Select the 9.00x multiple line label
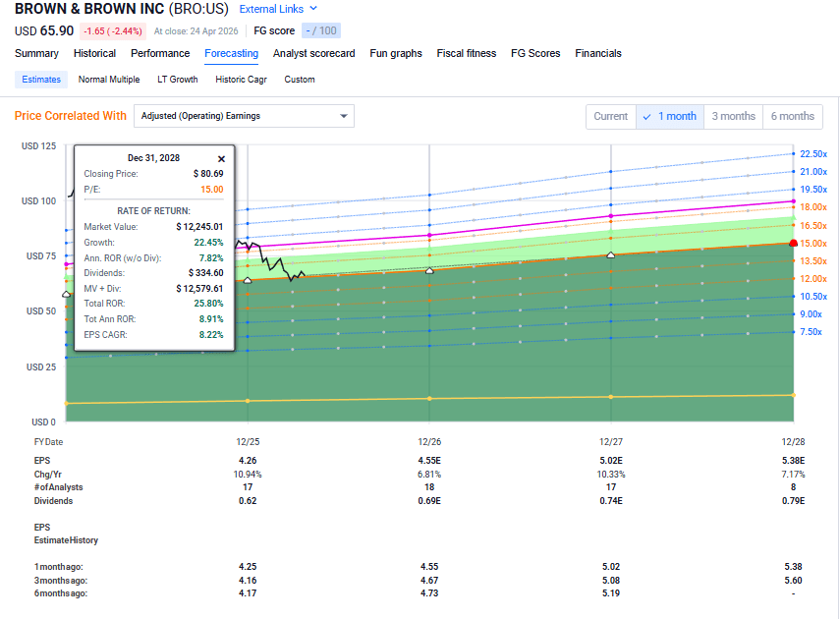The width and height of the screenshot is (840, 619). (812, 314)
